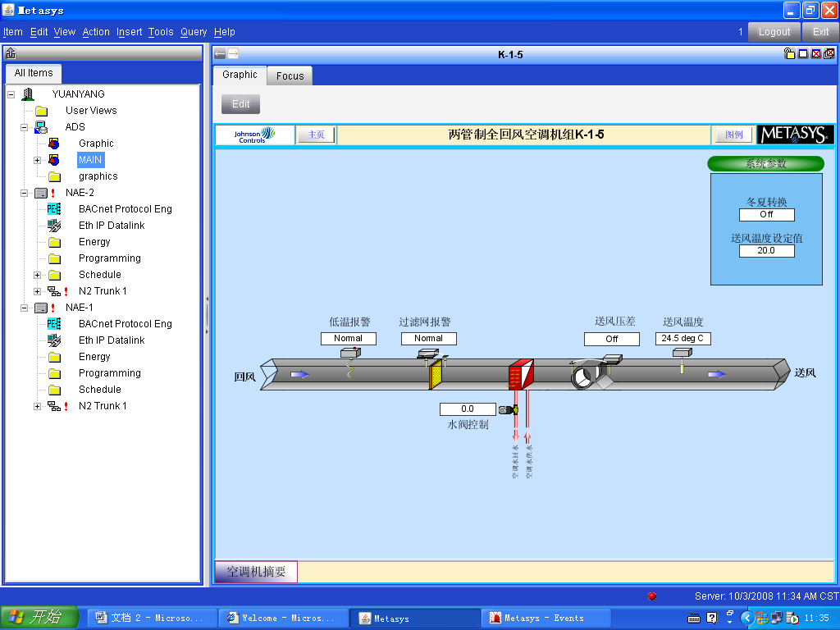Expand N2 Trunk 1 under NAE-1
Screen dimensions: 840x630
point(37,406)
